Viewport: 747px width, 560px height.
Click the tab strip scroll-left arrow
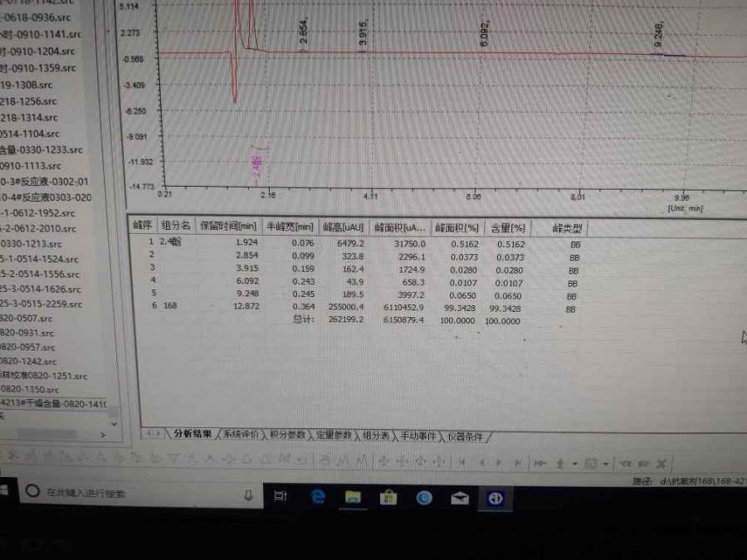[149, 433]
